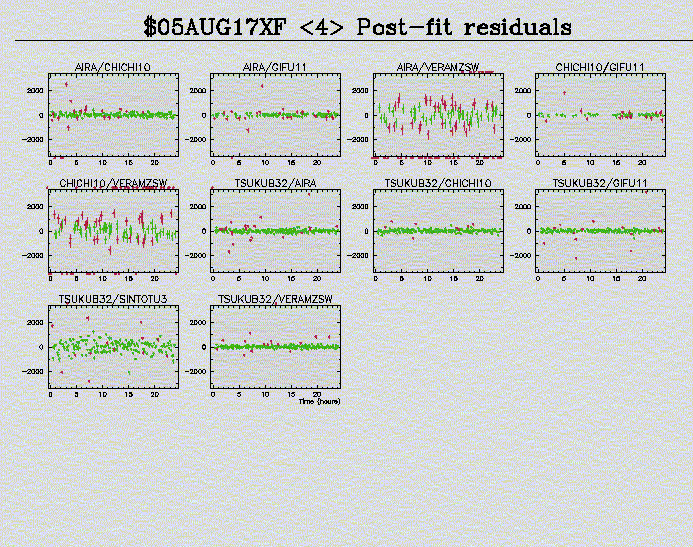
Task: Click the TSUKUB32/GIFU11 plot title
Action: point(600,183)
